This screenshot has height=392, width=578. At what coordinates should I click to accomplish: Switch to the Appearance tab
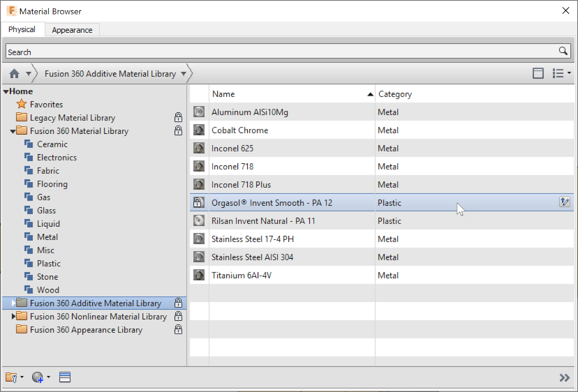[x=72, y=30]
